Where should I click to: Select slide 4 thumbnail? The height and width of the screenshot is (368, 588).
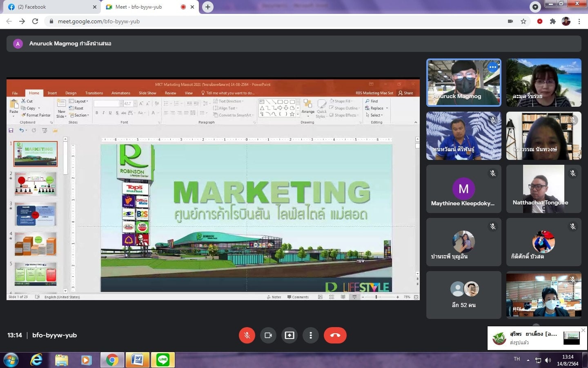pos(36,244)
